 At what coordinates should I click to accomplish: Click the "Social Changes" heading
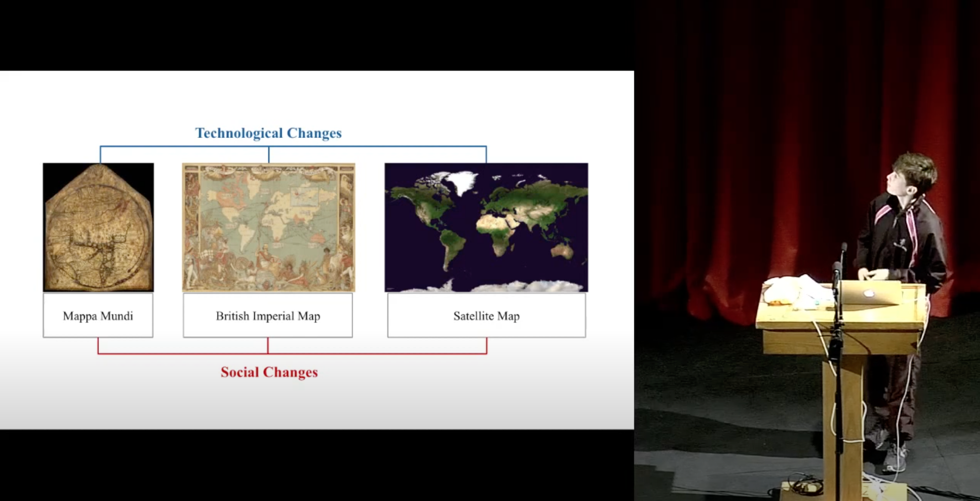coord(269,372)
